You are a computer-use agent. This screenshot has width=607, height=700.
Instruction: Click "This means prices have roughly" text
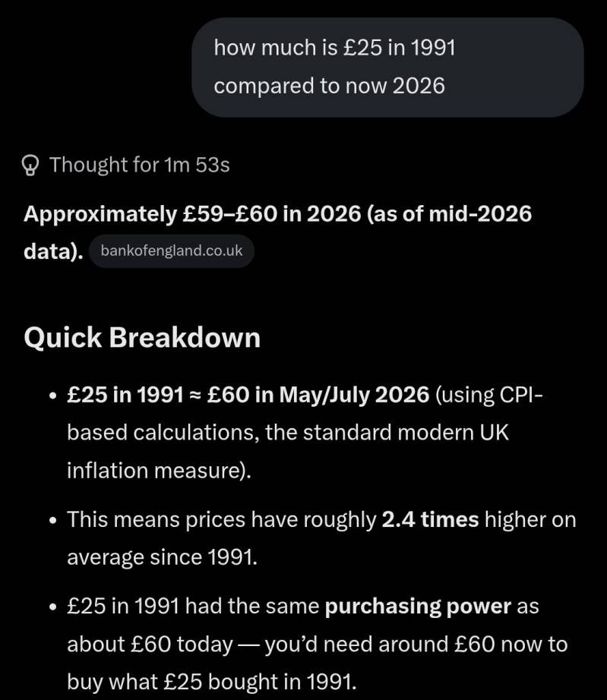click(x=222, y=520)
